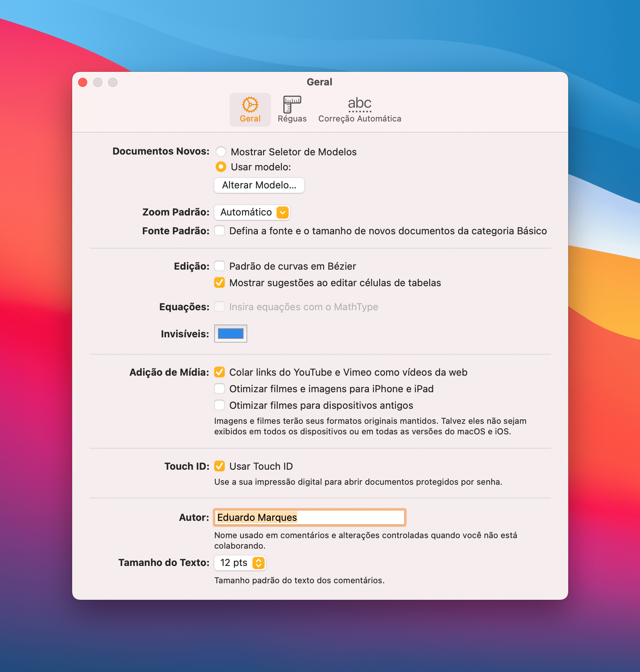The height and width of the screenshot is (672, 640).
Task: Select Mostrar Seletor de Modelos for new documents
Action: coord(221,152)
